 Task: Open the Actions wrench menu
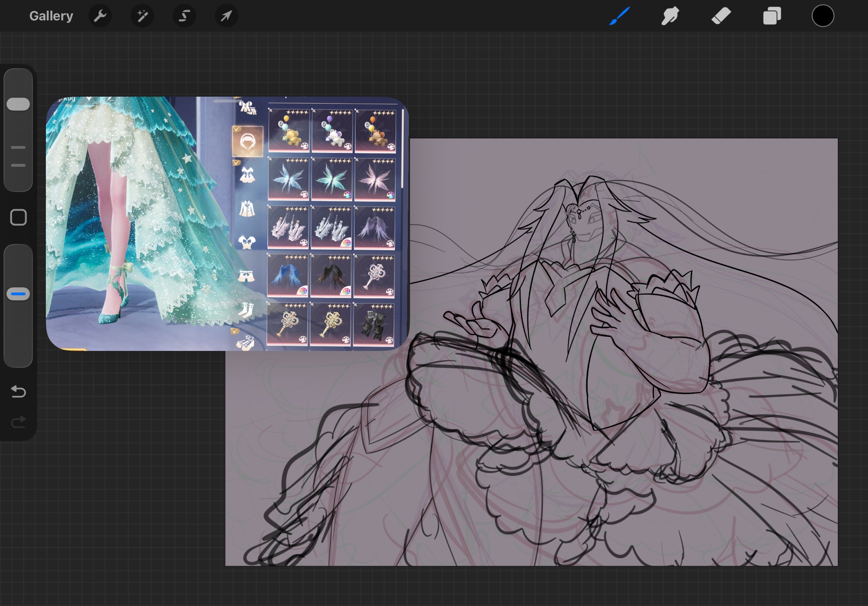coord(100,16)
